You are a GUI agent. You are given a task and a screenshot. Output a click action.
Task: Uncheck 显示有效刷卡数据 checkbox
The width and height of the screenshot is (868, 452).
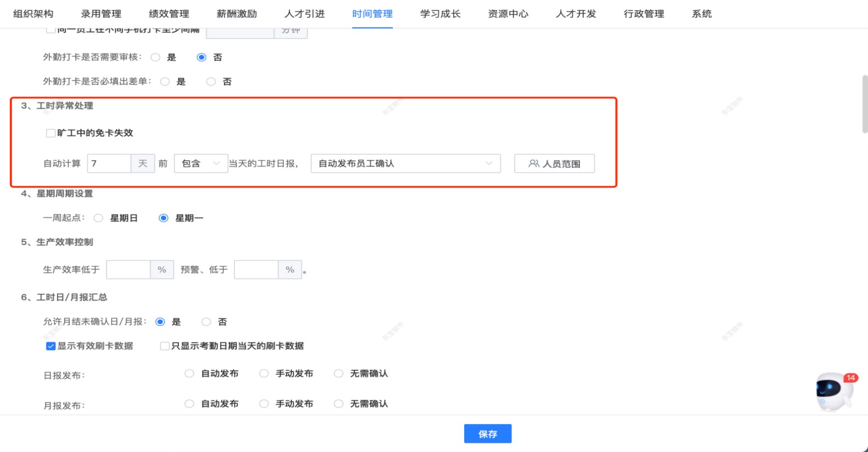pyautogui.click(x=50, y=346)
